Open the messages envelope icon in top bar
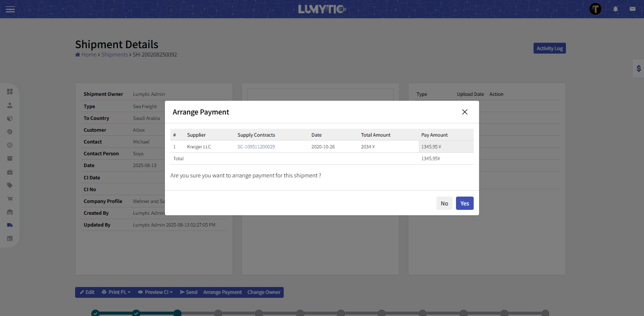Viewport: 644px width, 316px height. pyautogui.click(x=633, y=8)
